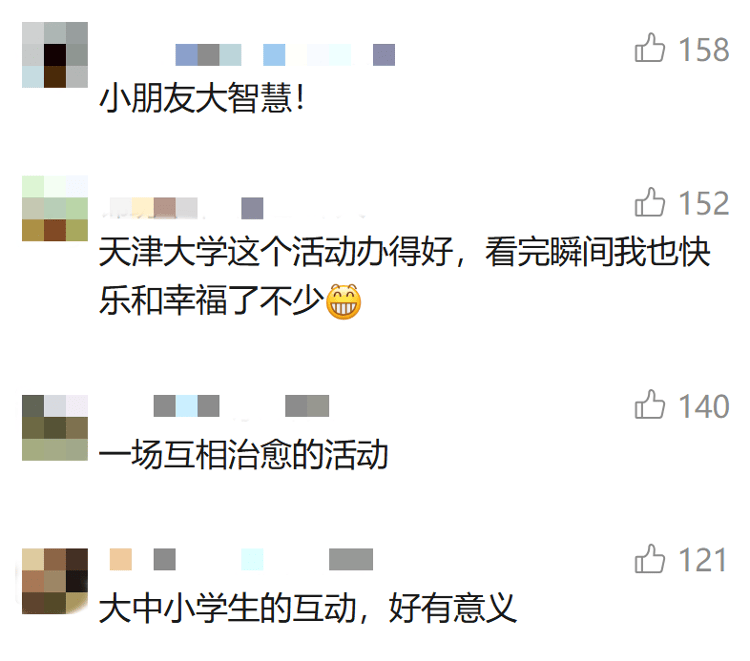
Task: Open avatar of 天津大学 comment author
Action: (55, 208)
